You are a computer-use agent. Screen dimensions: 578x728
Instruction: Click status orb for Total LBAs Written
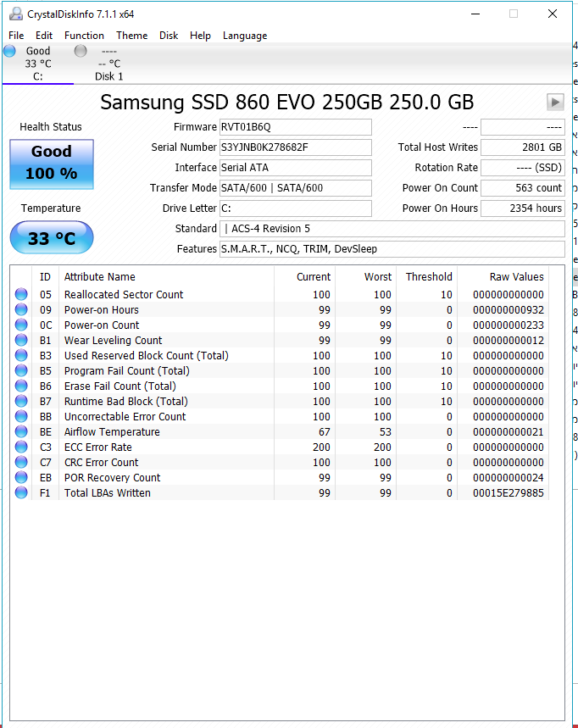[x=21, y=492]
